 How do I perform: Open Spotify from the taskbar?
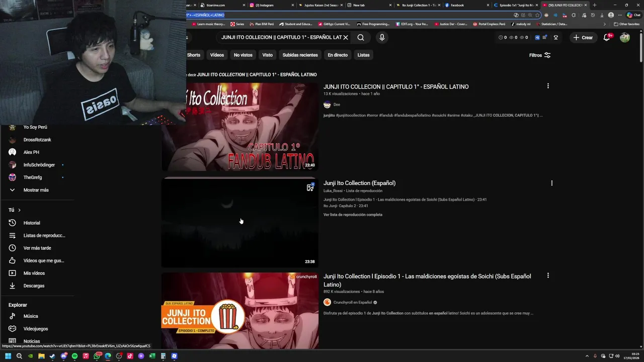point(74,356)
